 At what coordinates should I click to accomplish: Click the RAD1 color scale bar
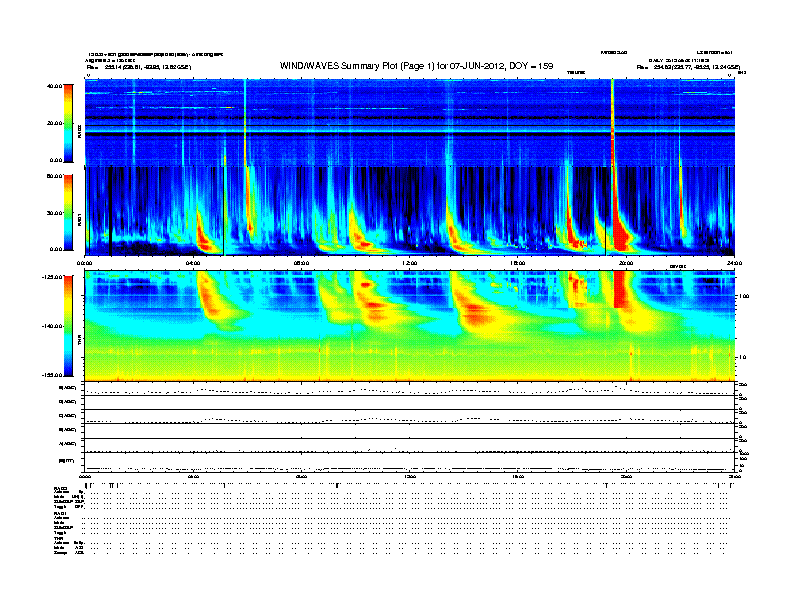point(68,213)
